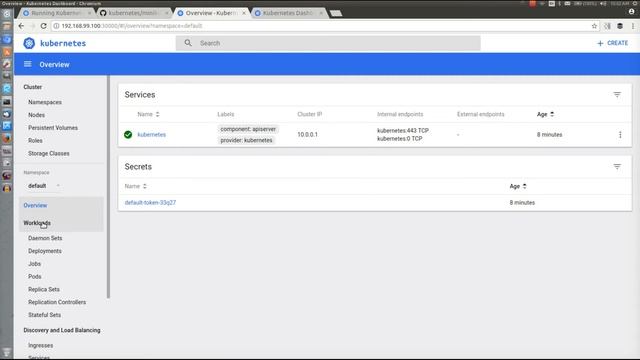Open Chromium browser menu
Image resolution: width=640 pixels, height=360 pixels.
[633, 26]
